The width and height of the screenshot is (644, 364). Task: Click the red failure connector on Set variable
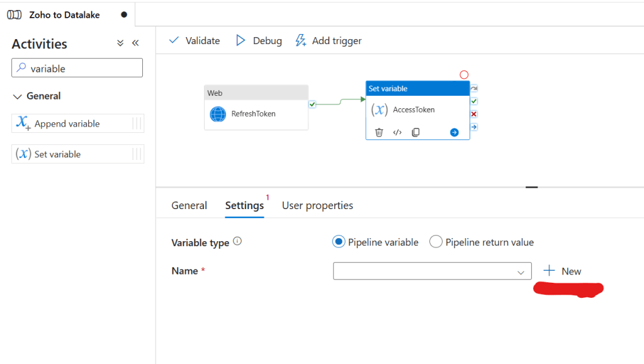pyautogui.click(x=474, y=114)
